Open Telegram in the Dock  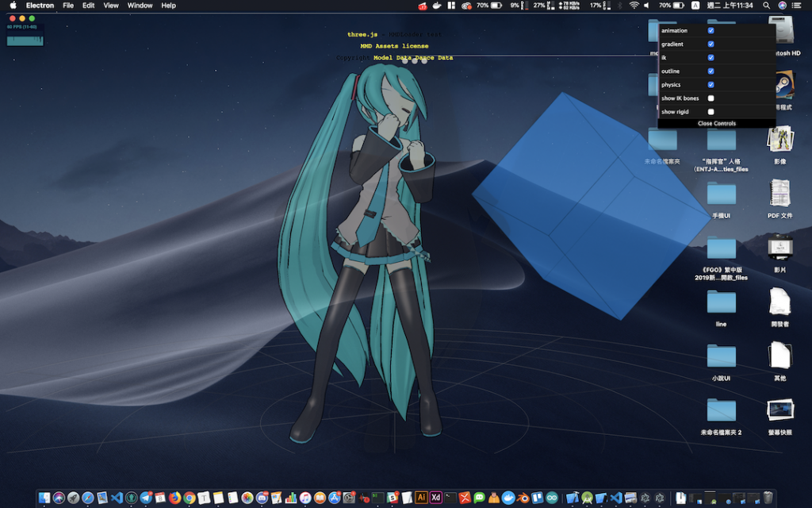coord(146,498)
